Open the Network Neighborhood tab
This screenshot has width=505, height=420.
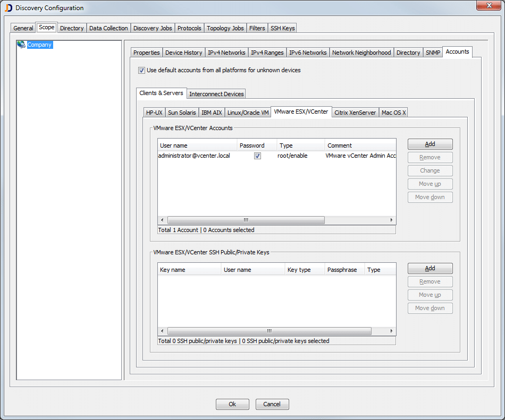361,53
